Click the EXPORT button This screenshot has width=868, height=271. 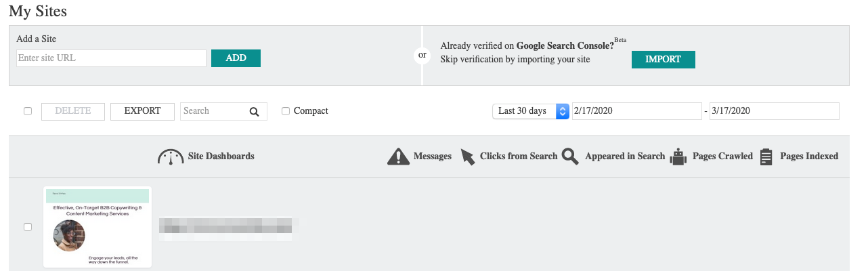[x=142, y=111]
